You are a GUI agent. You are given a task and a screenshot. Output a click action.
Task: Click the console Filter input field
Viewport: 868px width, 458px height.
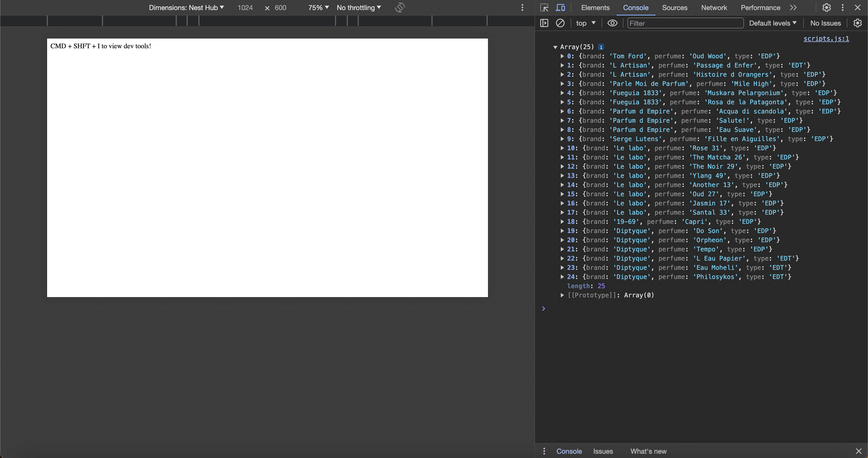point(685,23)
